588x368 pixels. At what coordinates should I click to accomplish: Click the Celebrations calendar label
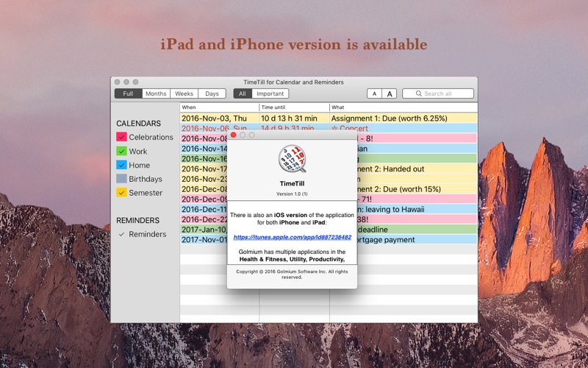[151, 137]
